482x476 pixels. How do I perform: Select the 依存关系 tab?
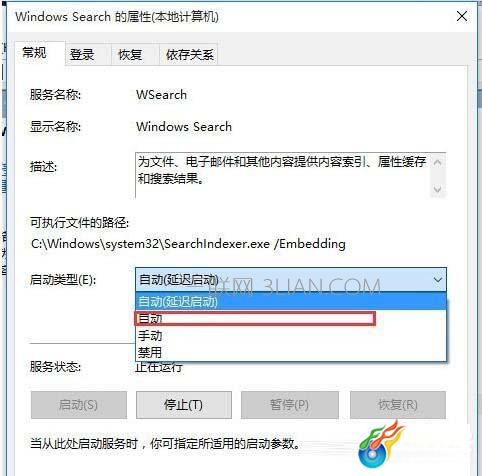[x=190, y=54]
